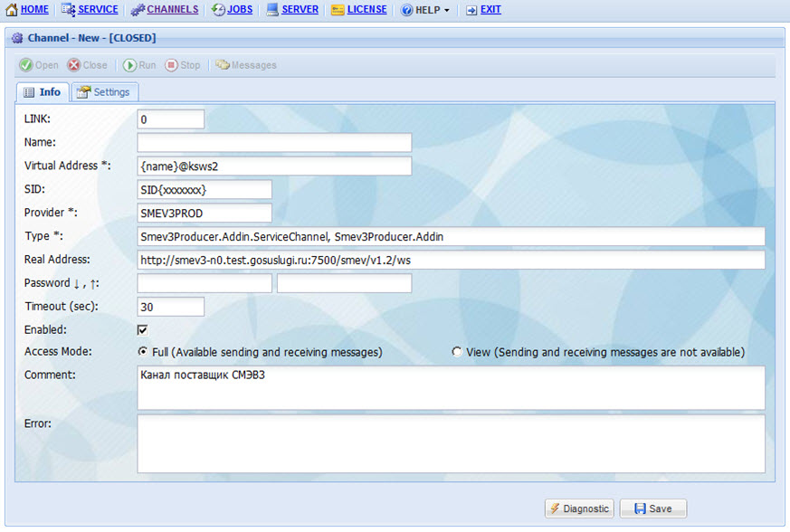Click the 'Timeout (sec):' label

(62, 307)
